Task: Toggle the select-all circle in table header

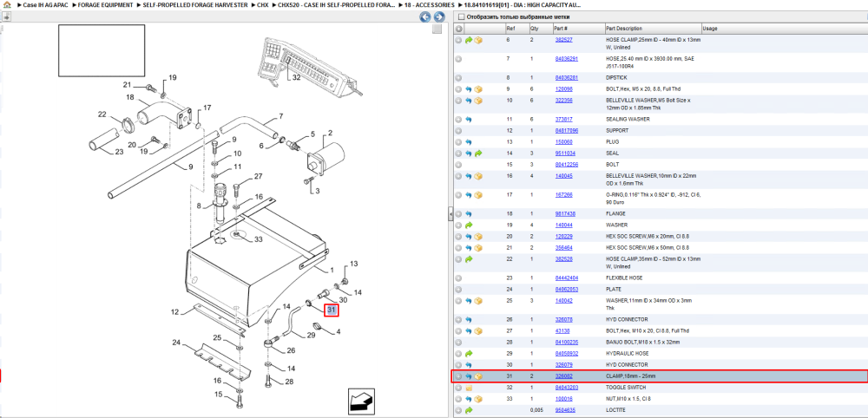Action: click(x=459, y=29)
